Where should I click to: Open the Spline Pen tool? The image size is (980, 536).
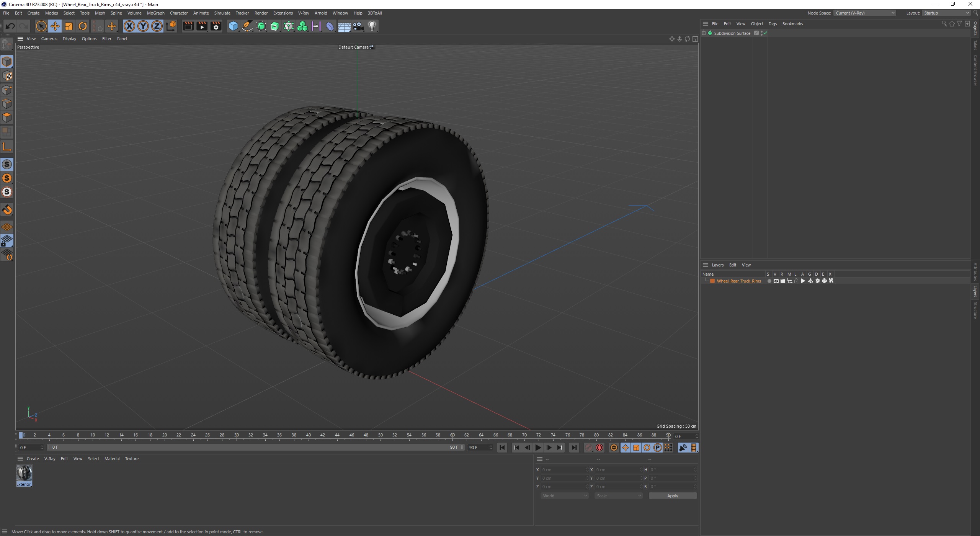(247, 26)
